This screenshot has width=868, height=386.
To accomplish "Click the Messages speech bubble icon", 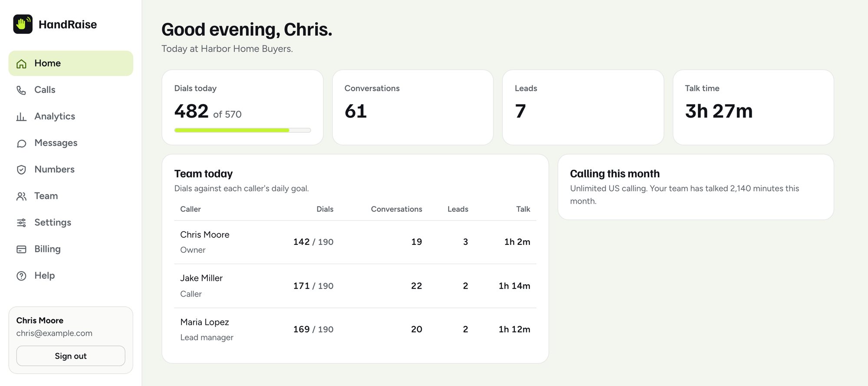I will pos(21,143).
